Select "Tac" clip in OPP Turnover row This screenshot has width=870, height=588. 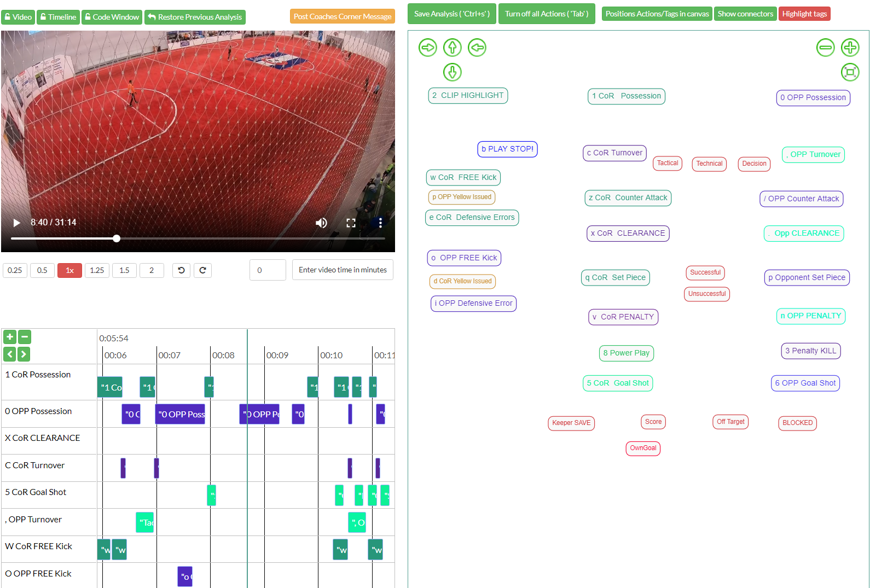[x=145, y=522]
